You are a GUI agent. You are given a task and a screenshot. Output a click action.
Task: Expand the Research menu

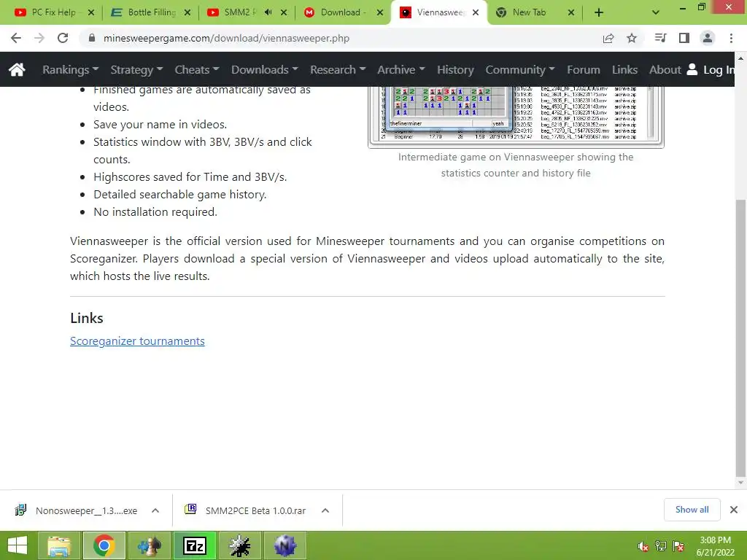(x=338, y=69)
